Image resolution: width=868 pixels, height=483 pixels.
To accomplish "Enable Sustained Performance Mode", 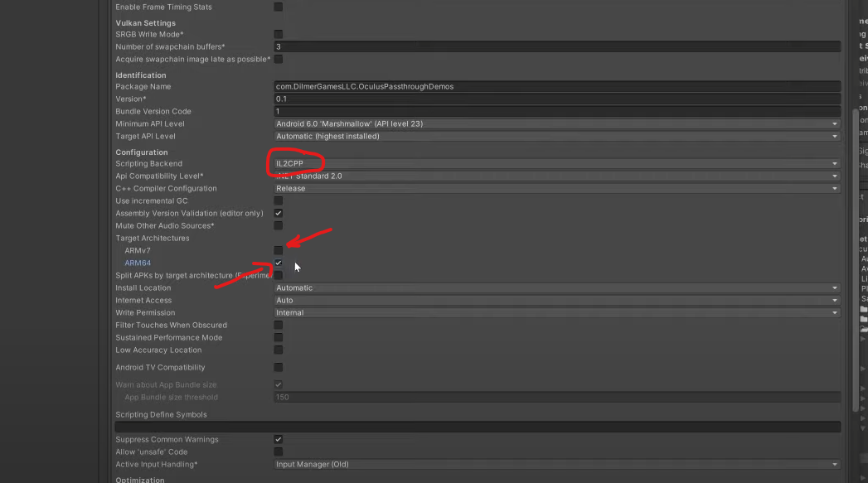I will [279, 337].
